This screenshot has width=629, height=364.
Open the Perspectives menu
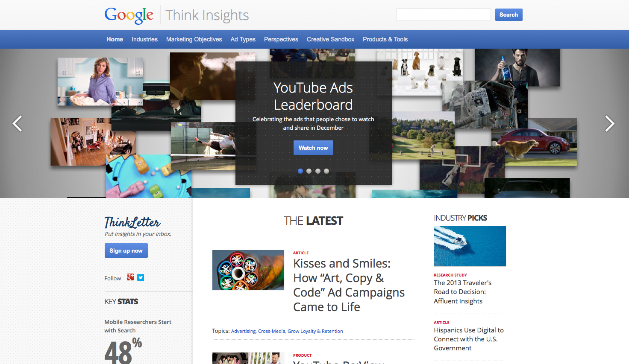point(281,39)
